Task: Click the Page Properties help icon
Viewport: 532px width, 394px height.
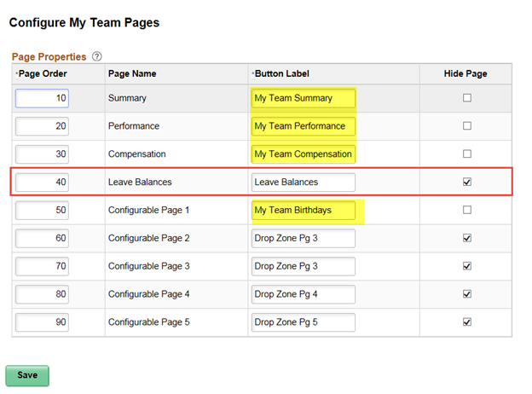Action: point(97,56)
